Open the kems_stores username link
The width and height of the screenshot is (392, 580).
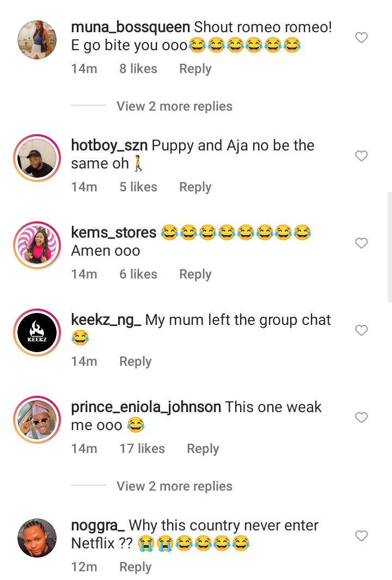pyautogui.click(x=113, y=233)
